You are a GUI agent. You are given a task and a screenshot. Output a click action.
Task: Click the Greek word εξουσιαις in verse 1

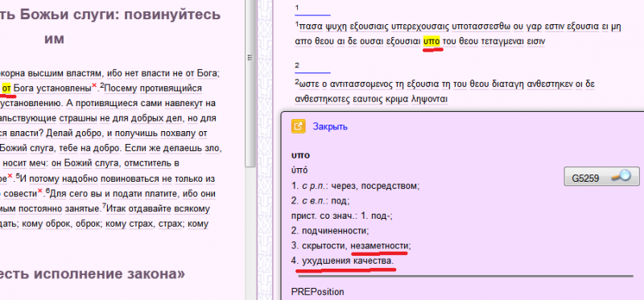tap(369, 27)
